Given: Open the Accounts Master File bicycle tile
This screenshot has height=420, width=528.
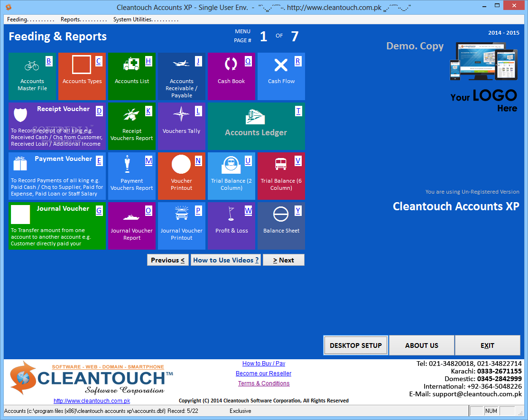Looking at the screenshot, I should pos(32,76).
